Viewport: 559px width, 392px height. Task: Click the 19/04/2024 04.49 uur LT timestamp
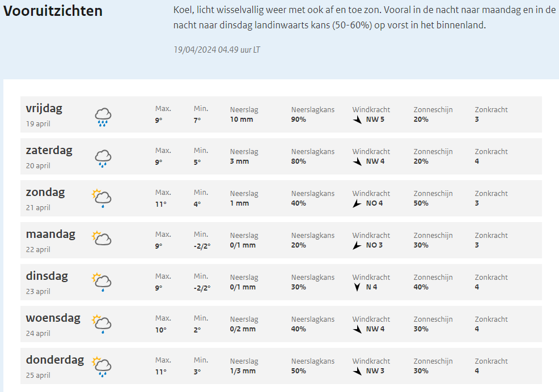click(217, 49)
